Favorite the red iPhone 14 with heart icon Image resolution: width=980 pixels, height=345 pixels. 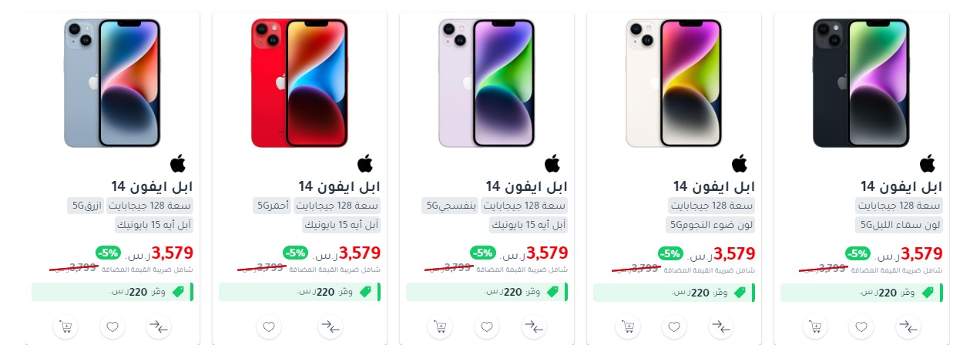[269, 327]
